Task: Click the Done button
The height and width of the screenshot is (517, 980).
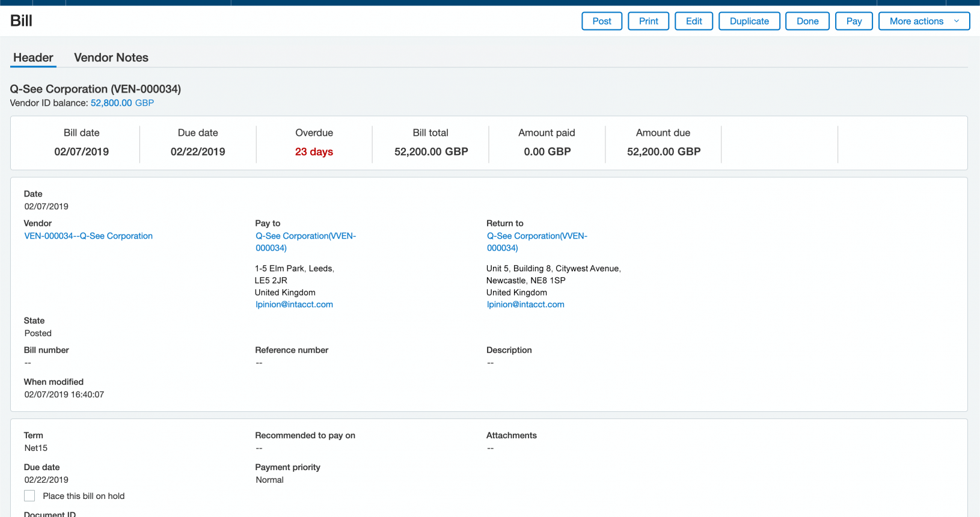Action: (x=807, y=21)
